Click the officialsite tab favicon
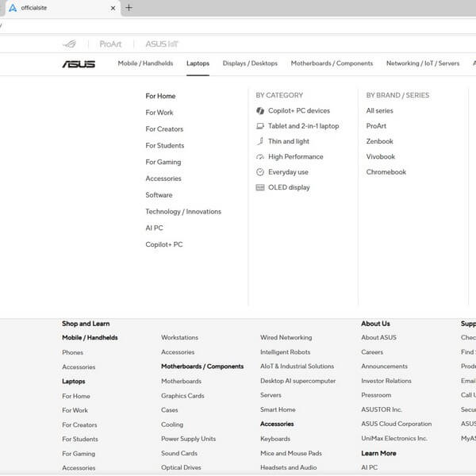Image resolution: width=476 pixels, height=476 pixels. coord(13,8)
